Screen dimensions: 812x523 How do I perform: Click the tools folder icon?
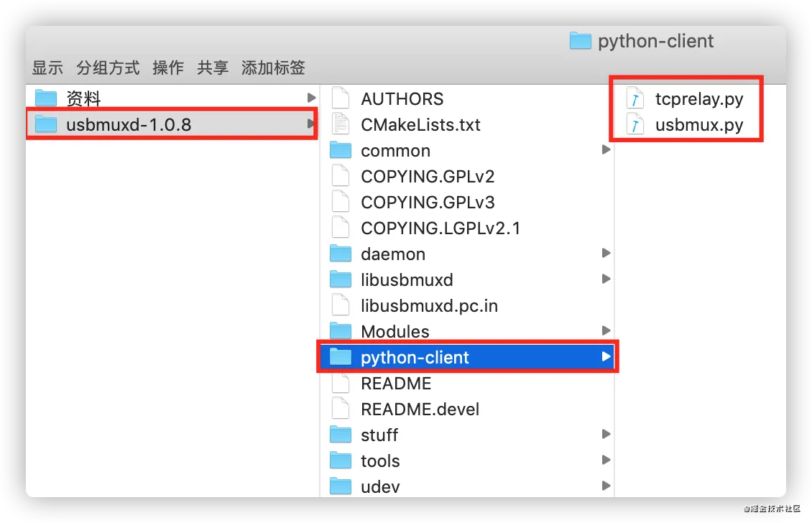tap(340, 460)
